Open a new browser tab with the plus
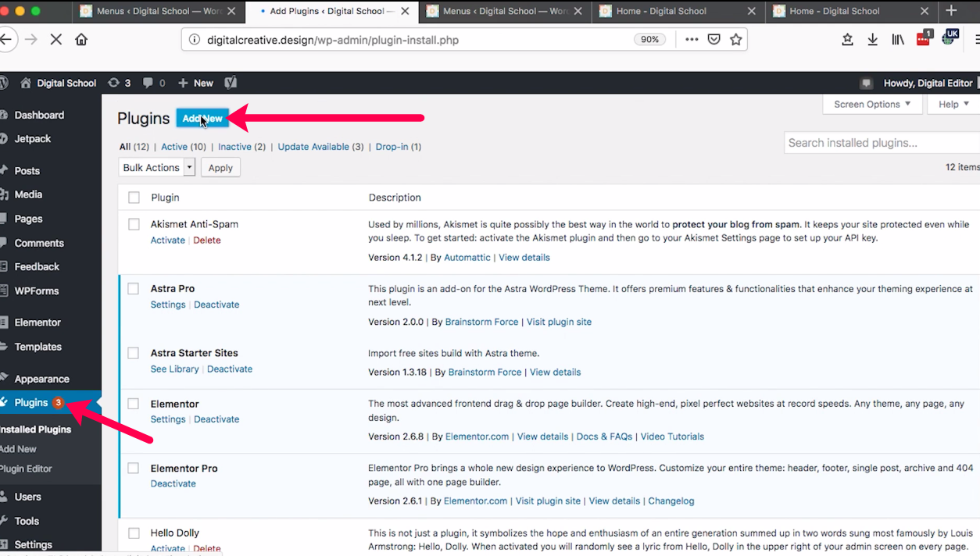Screen dimensions: 980x556 tap(951, 11)
